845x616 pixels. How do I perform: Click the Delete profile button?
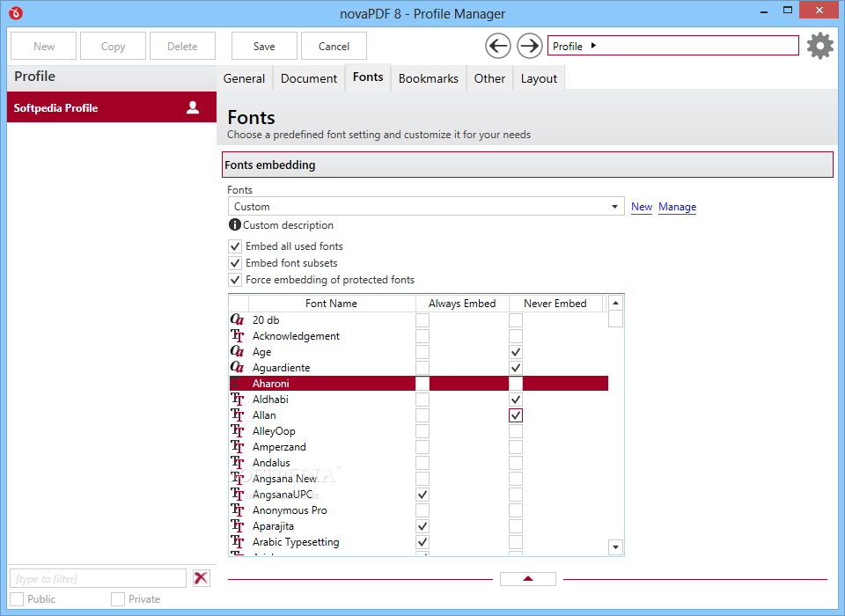click(183, 46)
